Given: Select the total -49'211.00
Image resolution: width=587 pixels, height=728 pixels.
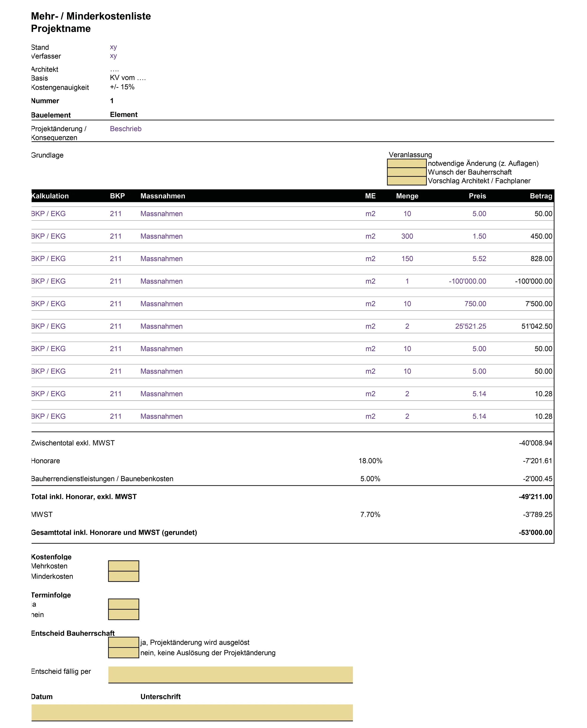Looking at the screenshot, I should (536, 497).
